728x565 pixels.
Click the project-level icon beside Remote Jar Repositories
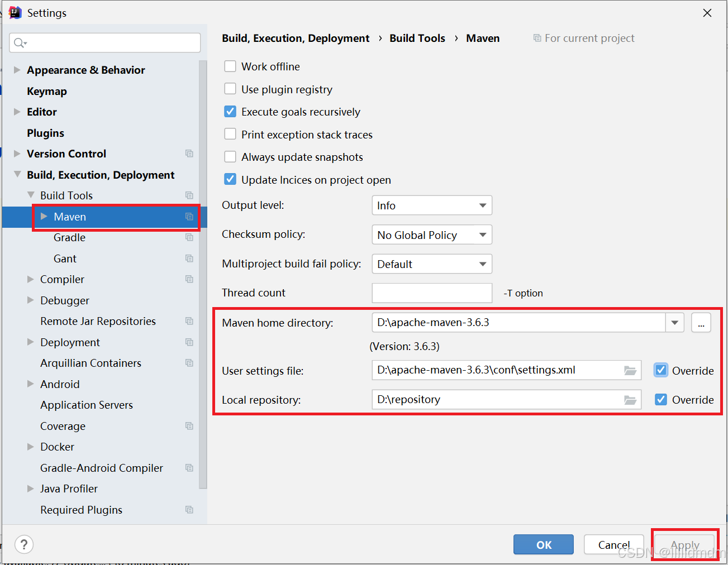point(189,321)
